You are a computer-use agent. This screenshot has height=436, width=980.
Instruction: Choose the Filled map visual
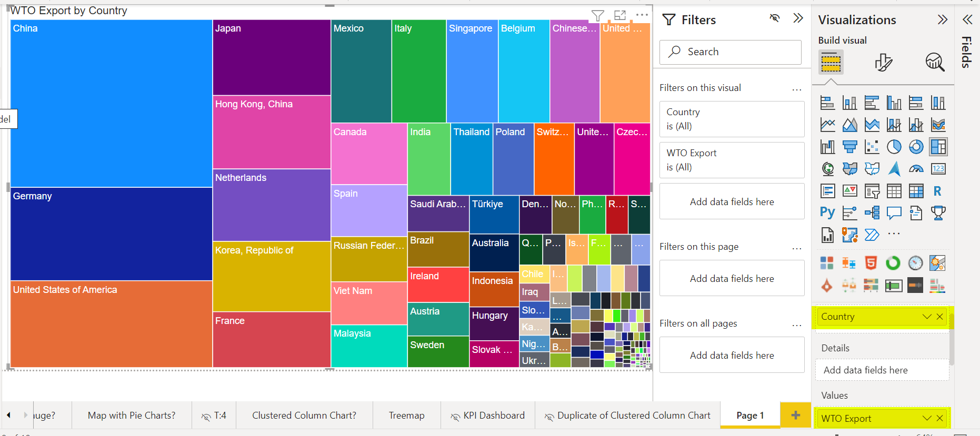[849, 169]
